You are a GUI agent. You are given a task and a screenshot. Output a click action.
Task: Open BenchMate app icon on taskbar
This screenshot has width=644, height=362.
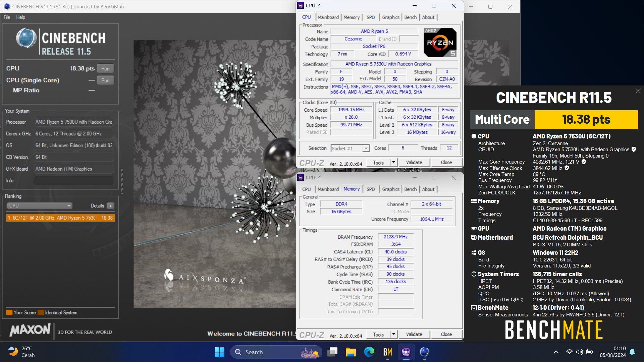point(387,352)
